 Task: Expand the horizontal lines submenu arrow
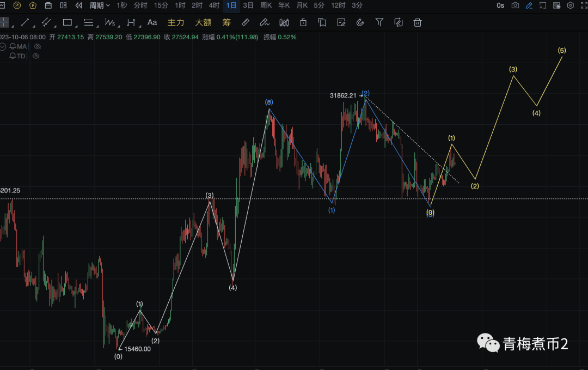97,26
